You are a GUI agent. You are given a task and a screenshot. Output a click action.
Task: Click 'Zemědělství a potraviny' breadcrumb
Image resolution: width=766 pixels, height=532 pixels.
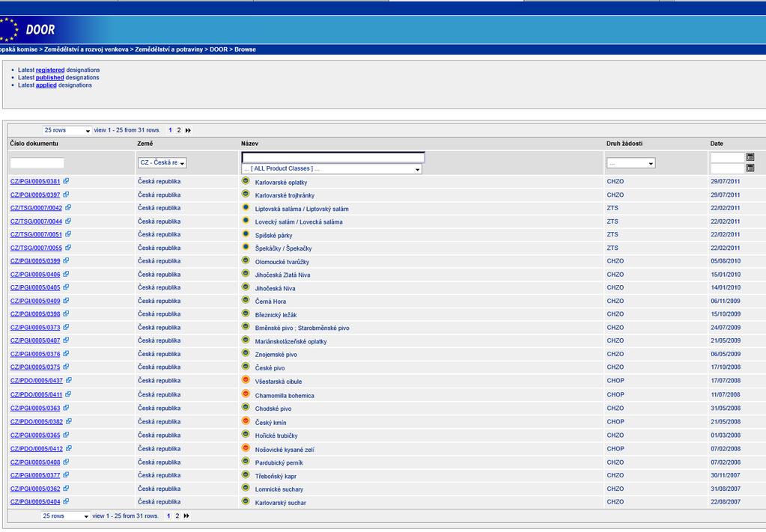169,49
